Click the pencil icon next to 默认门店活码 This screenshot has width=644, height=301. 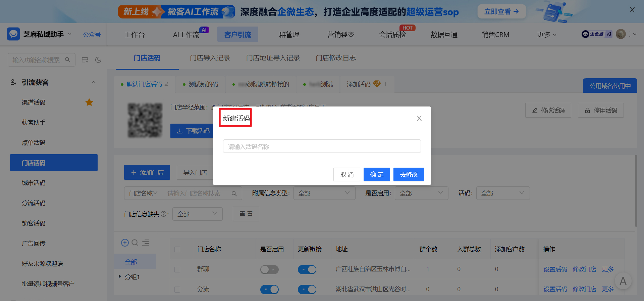[x=166, y=84]
